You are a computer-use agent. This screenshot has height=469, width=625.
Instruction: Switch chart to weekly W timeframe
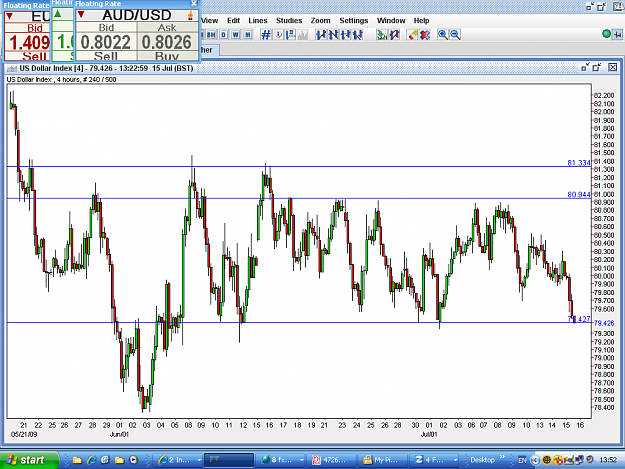[236, 35]
